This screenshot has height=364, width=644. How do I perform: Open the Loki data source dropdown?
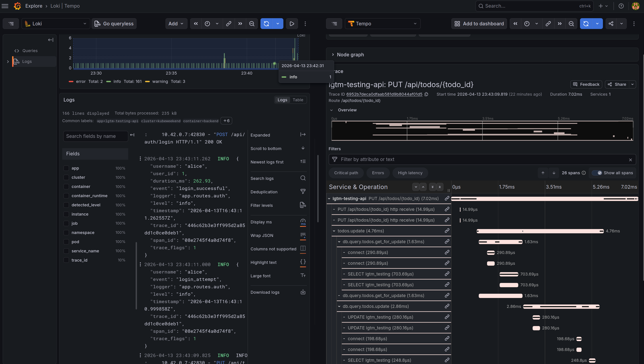point(56,24)
